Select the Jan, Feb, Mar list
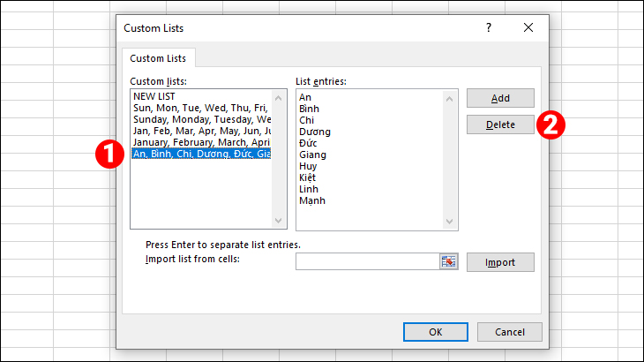The image size is (644, 362). [201, 131]
